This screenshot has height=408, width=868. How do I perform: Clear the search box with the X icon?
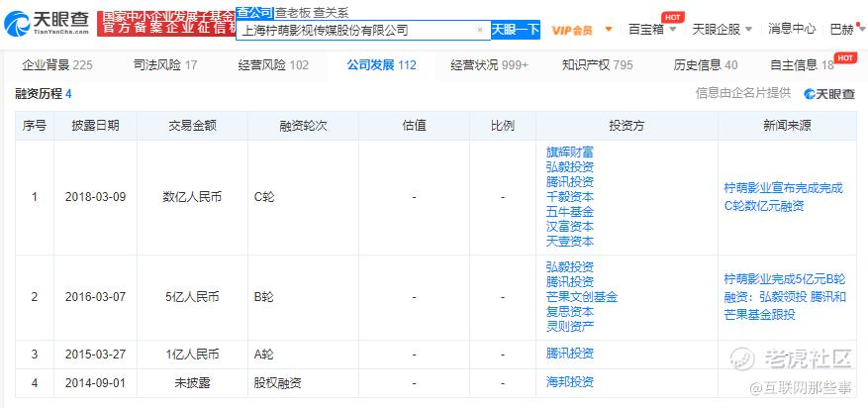480,30
